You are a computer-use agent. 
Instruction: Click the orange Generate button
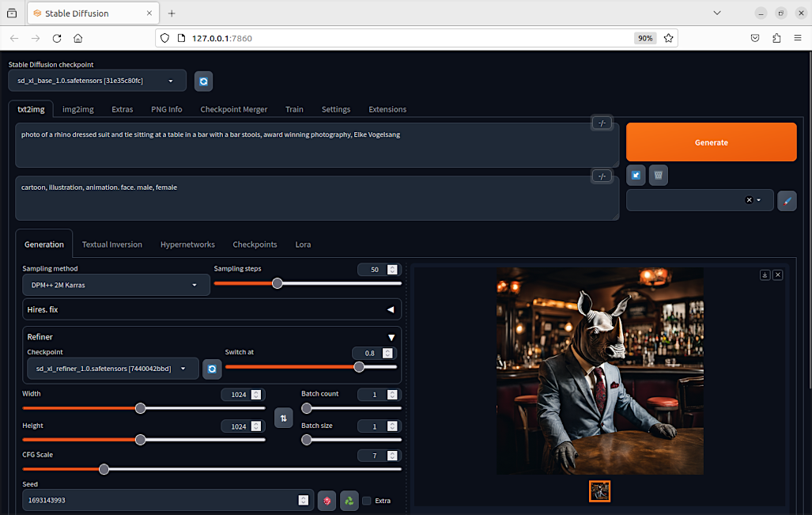[x=711, y=142]
